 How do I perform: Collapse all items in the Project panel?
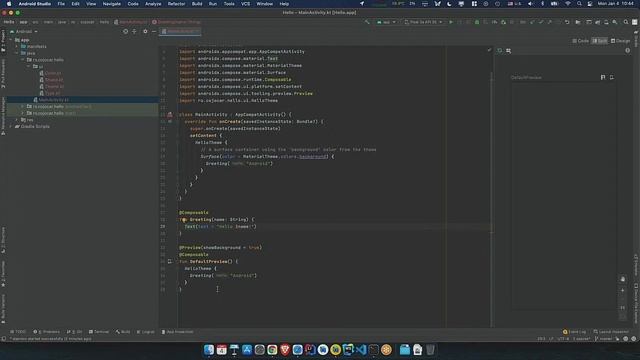click(134, 31)
